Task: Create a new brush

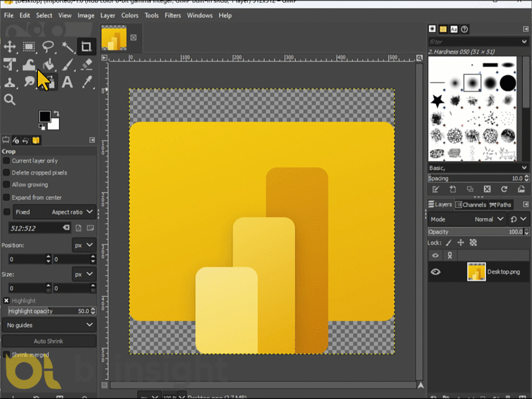Action: pyautogui.click(x=453, y=189)
